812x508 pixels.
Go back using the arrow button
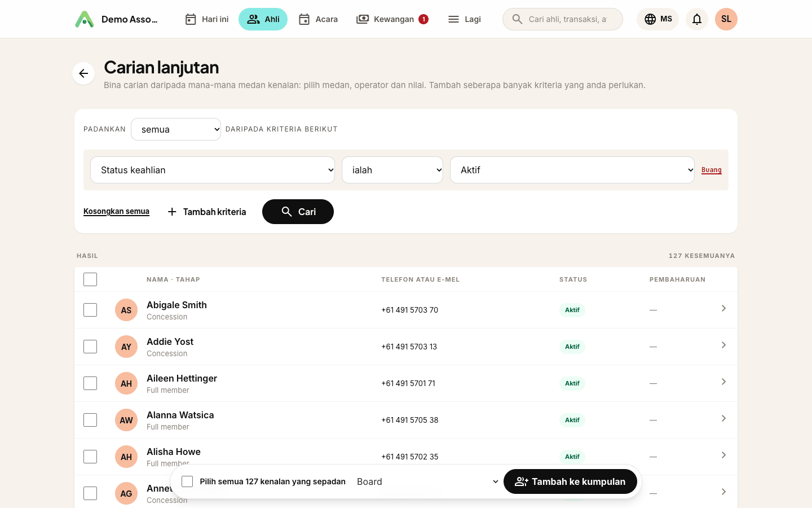[x=83, y=73]
